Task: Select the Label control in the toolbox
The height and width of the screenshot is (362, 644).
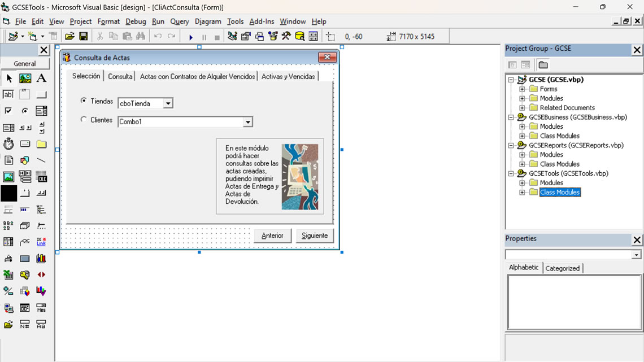Action: coord(41,78)
